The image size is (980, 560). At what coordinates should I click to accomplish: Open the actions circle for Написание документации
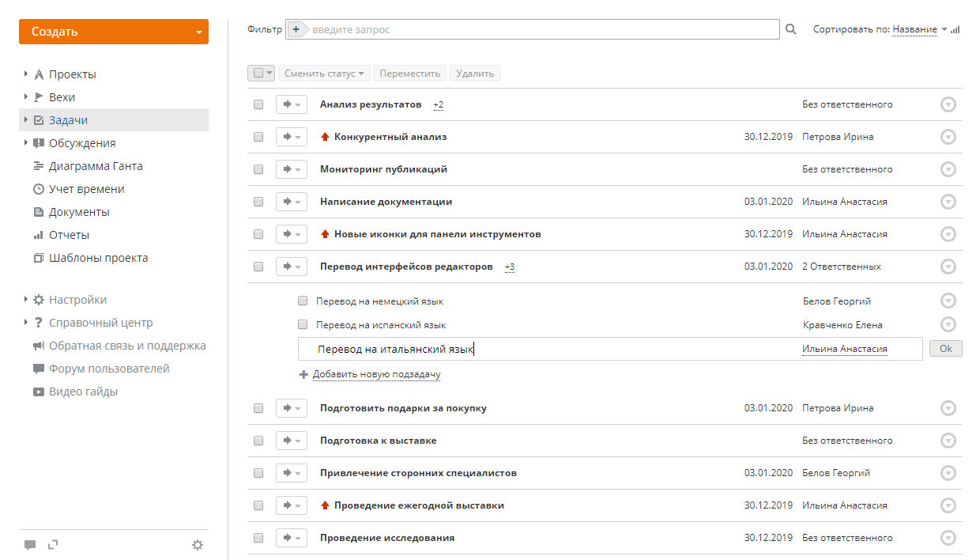[948, 202]
